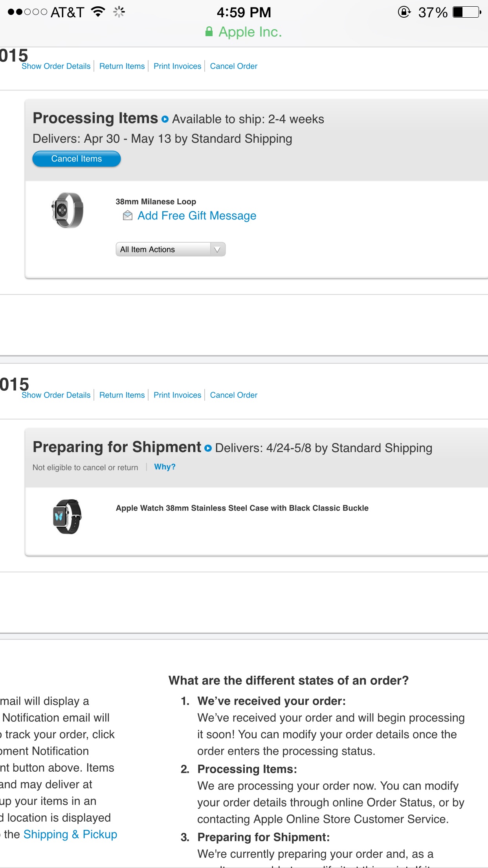This screenshot has width=488, height=868.
Task: Click the envelope gift message icon
Action: [128, 215]
